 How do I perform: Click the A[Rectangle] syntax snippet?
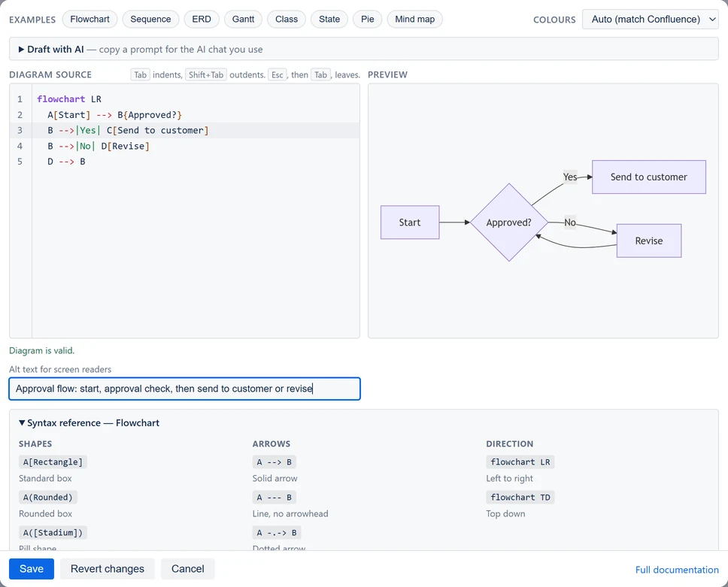click(x=53, y=462)
